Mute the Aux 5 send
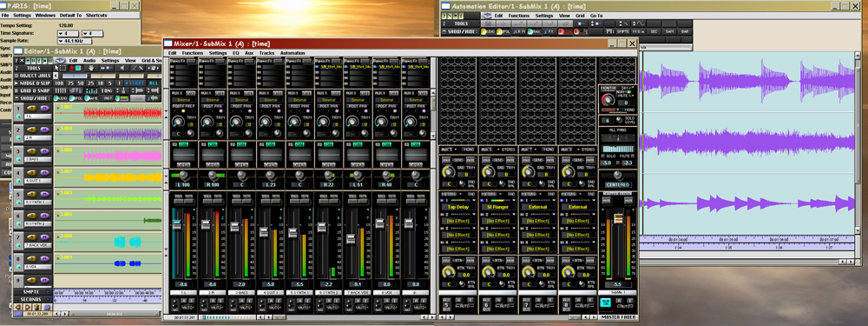 [470, 160]
